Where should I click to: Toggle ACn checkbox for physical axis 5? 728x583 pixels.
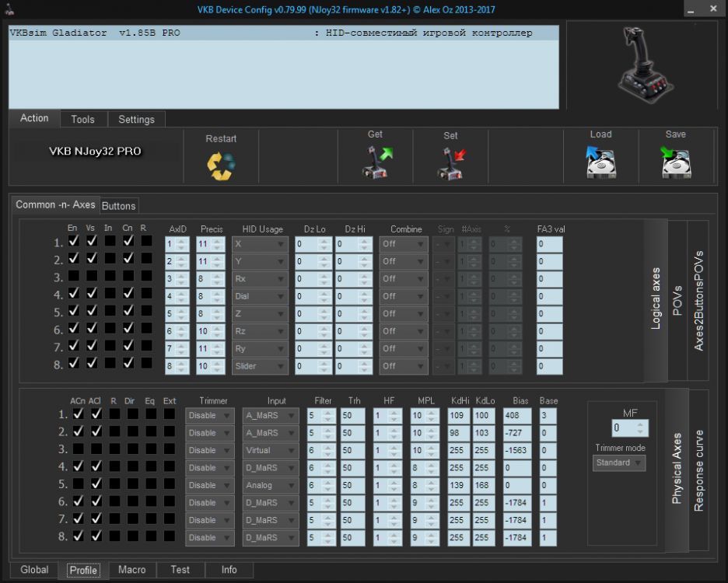click(78, 485)
